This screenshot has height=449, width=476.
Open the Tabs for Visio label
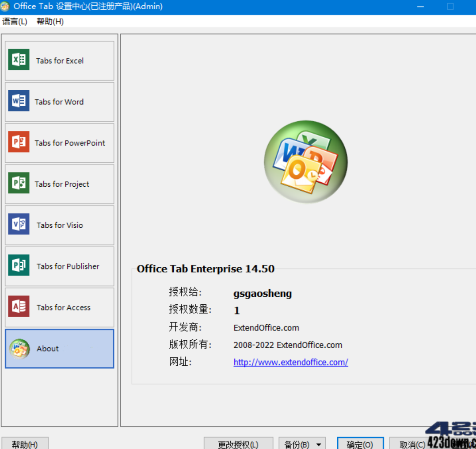point(60,225)
